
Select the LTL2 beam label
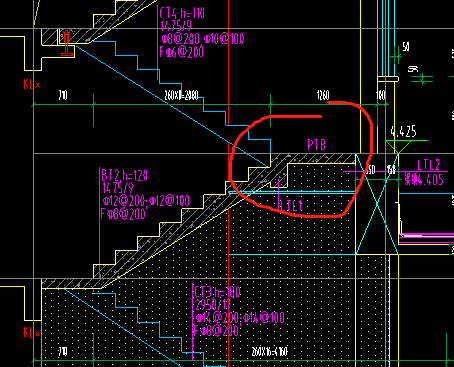point(429,165)
